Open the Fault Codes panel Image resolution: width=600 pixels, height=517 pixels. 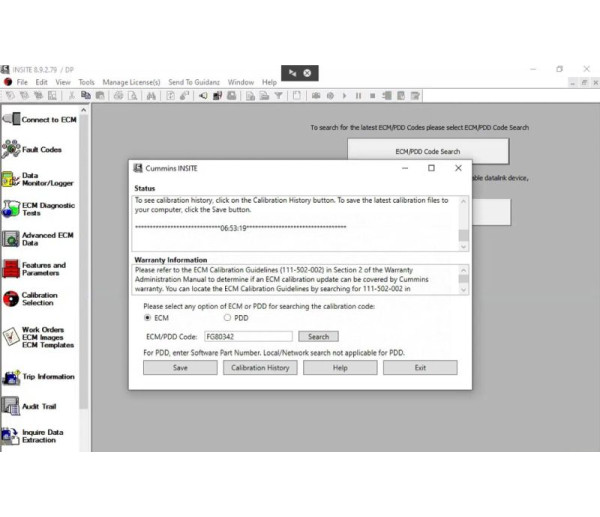pos(38,149)
